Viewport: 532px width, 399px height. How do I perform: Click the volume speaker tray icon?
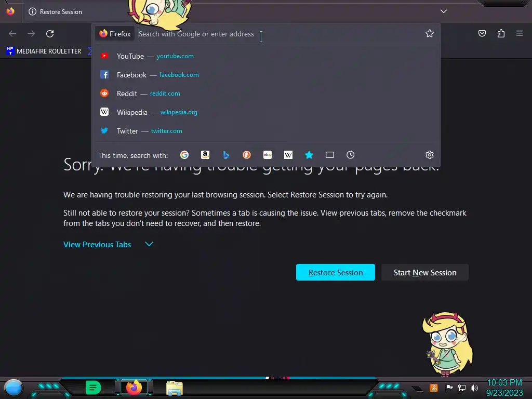(x=474, y=388)
